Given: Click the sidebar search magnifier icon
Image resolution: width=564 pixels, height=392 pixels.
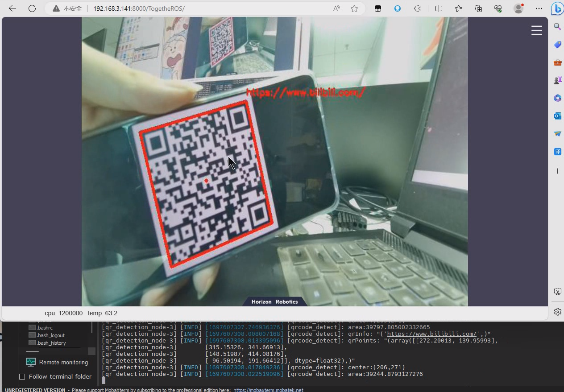Looking at the screenshot, I should coord(557,27).
